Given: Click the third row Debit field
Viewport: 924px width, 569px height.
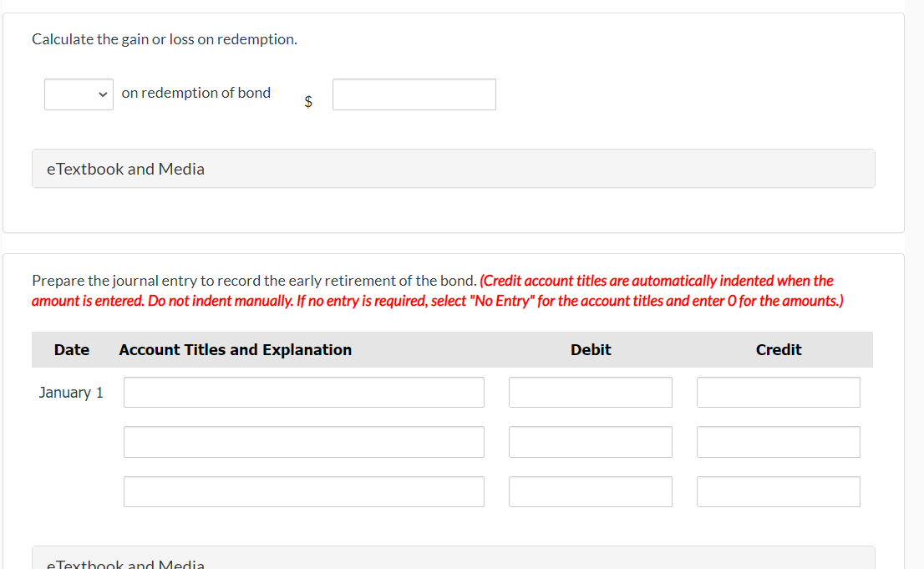Looking at the screenshot, I should click(x=591, y=492).
